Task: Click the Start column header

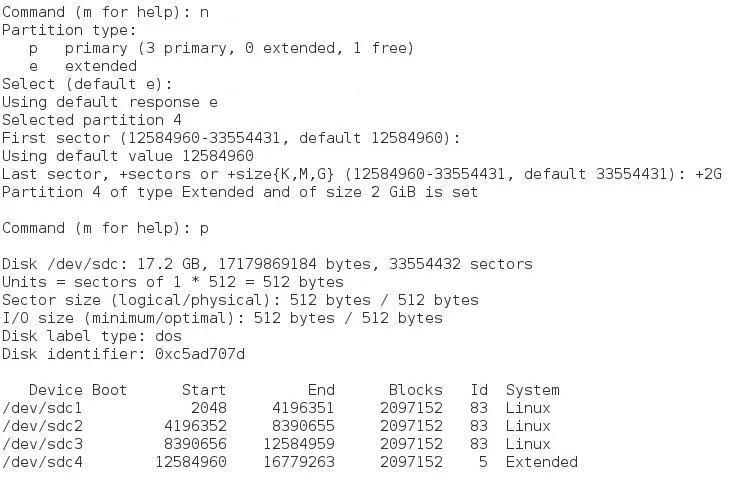Action: (204, 390)
